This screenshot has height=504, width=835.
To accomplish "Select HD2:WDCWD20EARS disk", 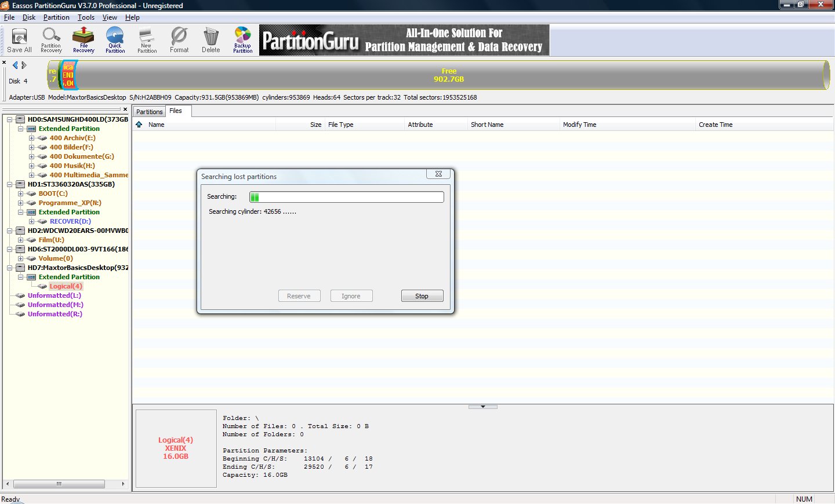I will [x=78, y=231].
